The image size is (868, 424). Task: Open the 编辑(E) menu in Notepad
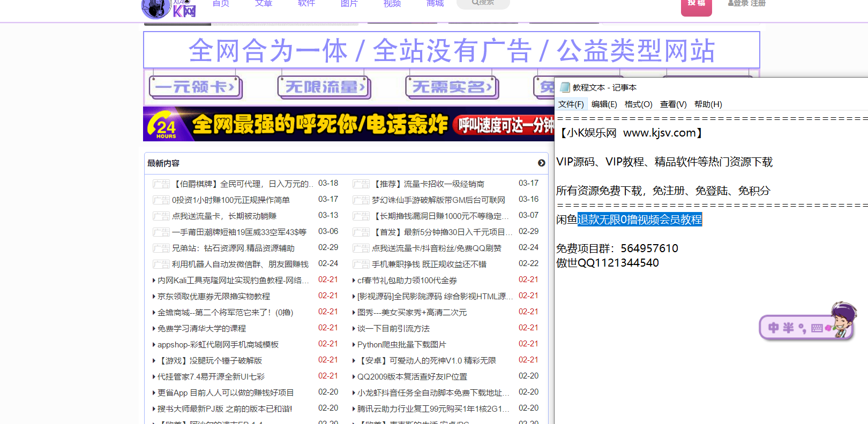[604, 104]
